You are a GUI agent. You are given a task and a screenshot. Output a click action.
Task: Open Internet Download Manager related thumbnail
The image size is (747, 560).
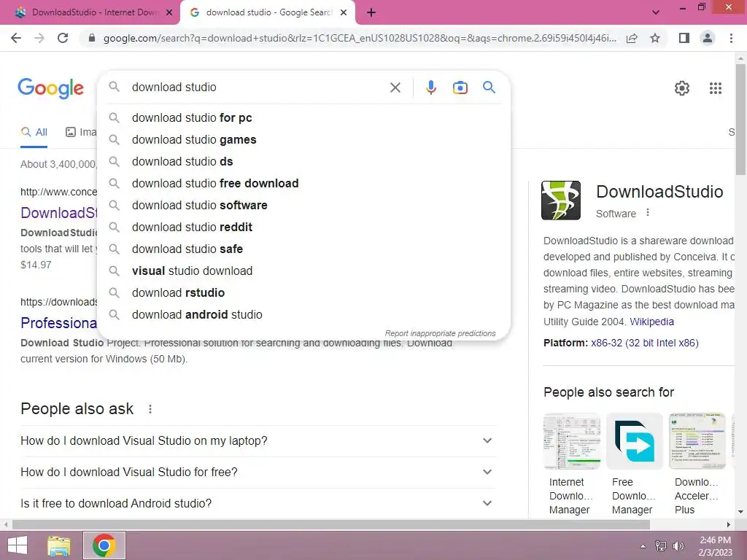(572, 441)
